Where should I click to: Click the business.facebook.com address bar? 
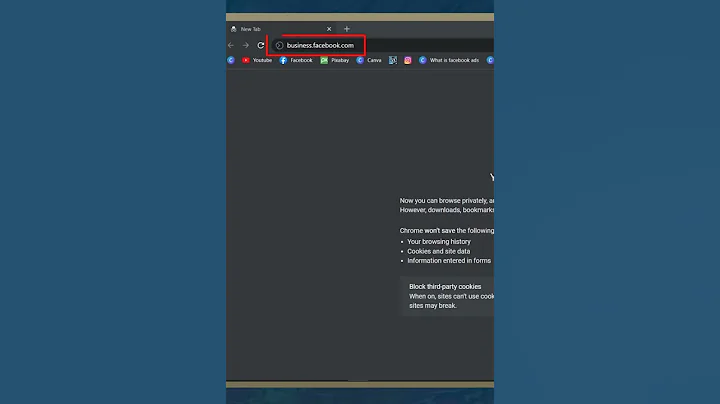382,45
